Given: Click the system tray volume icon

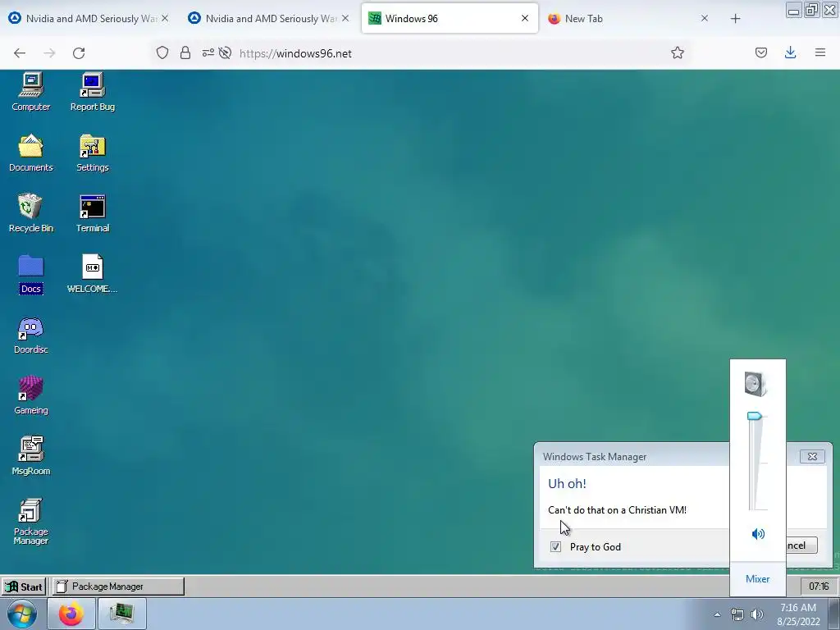Looking at the screenshot, I should click(x=756, y=614).
